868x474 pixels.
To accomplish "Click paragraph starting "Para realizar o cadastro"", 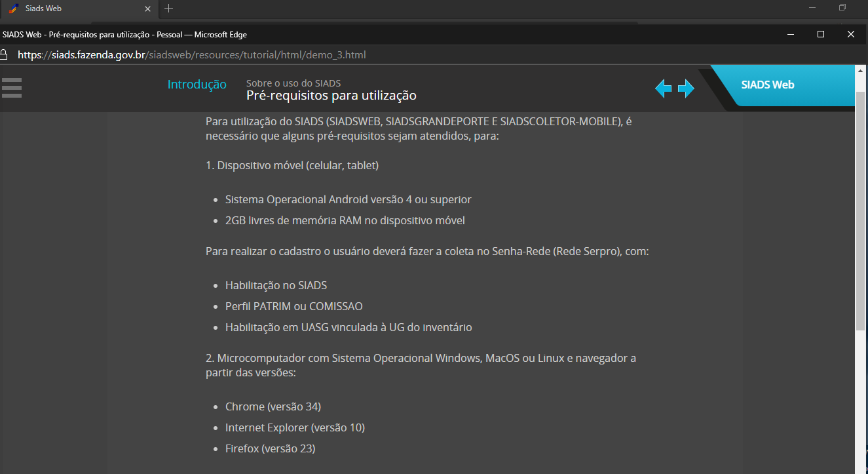I will click(x=427, y=251).
